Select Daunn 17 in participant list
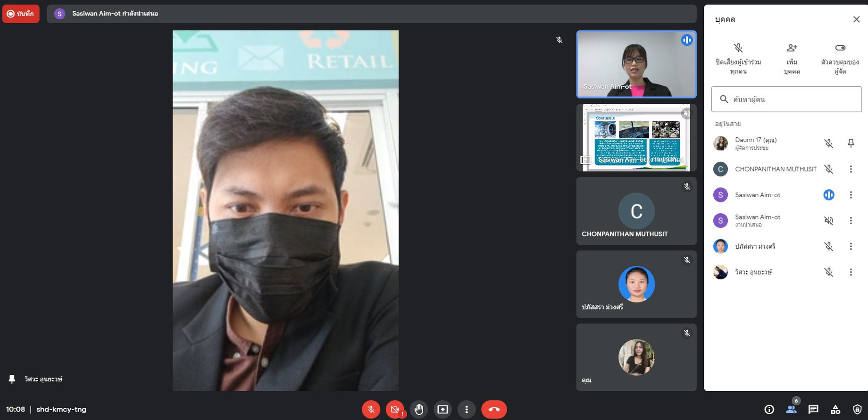Screen dimensions: 868x420 click(x=755, y=143)
